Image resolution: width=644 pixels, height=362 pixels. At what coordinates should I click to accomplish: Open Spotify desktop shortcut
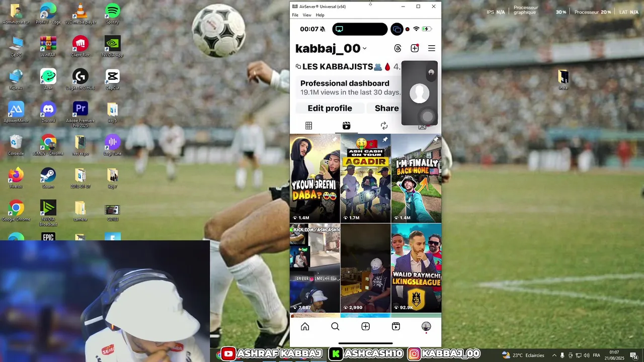[x=113, y=14]
